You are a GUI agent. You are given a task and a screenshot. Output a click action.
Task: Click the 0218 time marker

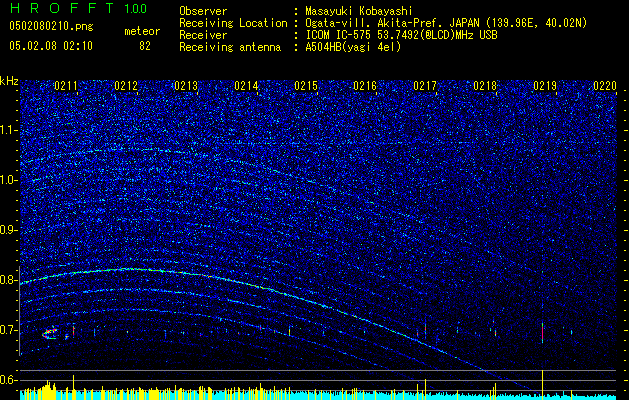[x=485, y=86]
